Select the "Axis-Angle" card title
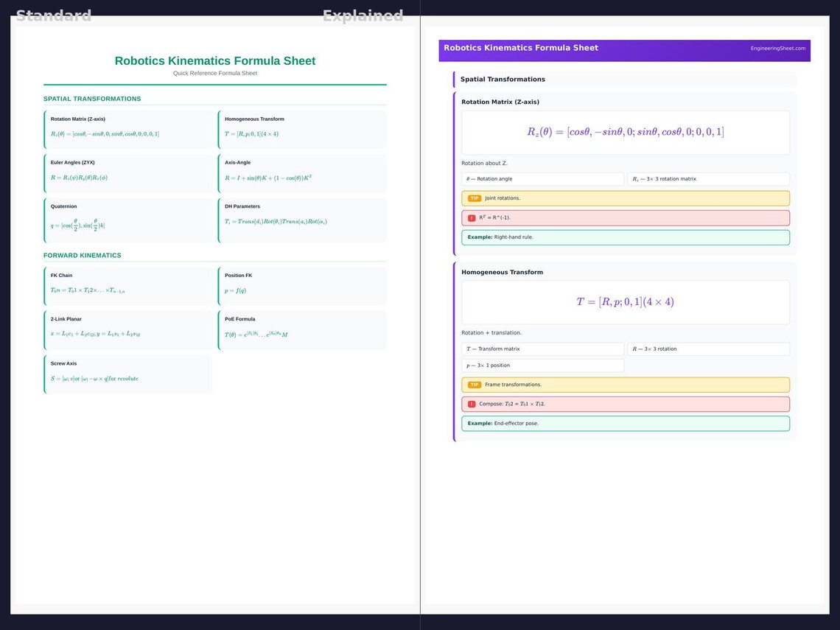The image size is (840, 630). [x=237, y=162]
